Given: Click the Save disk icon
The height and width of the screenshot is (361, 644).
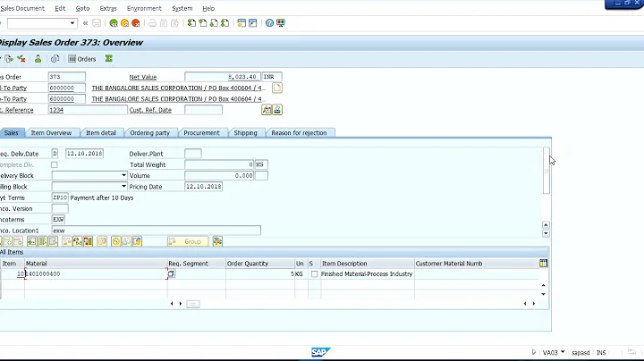Looking at the screenshot, I should [x=97, y=23].
